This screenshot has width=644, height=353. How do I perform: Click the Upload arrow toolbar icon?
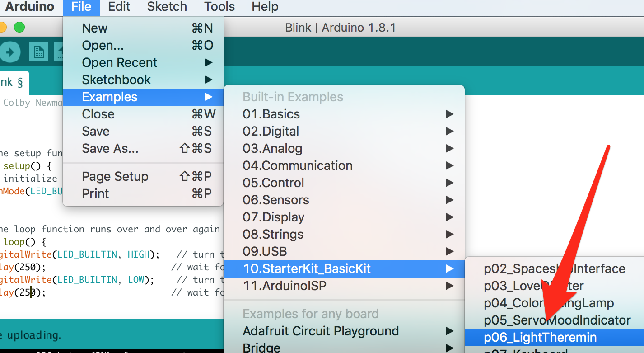pyautogui.click(x=9, y=52)
